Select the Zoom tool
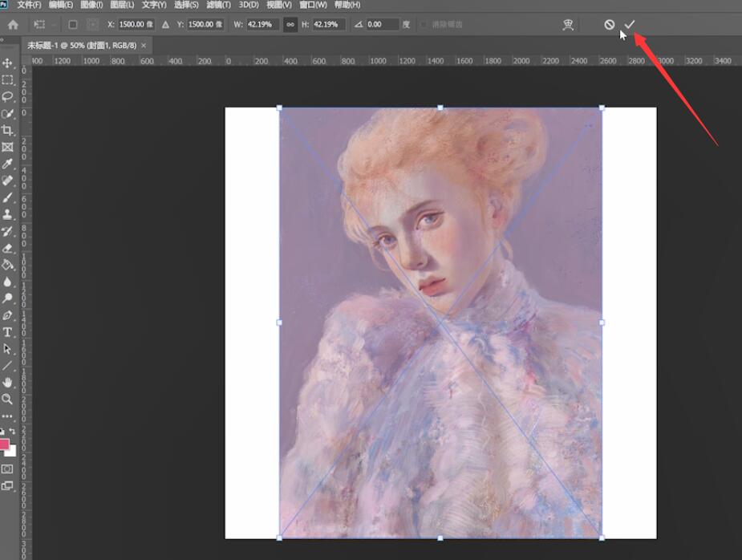Viewport: 742px width, 560px height. pos(7,399)
